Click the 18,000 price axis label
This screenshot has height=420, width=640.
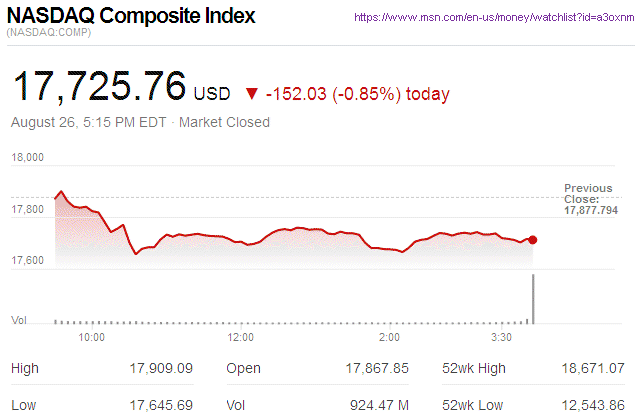tap(27, 158)
